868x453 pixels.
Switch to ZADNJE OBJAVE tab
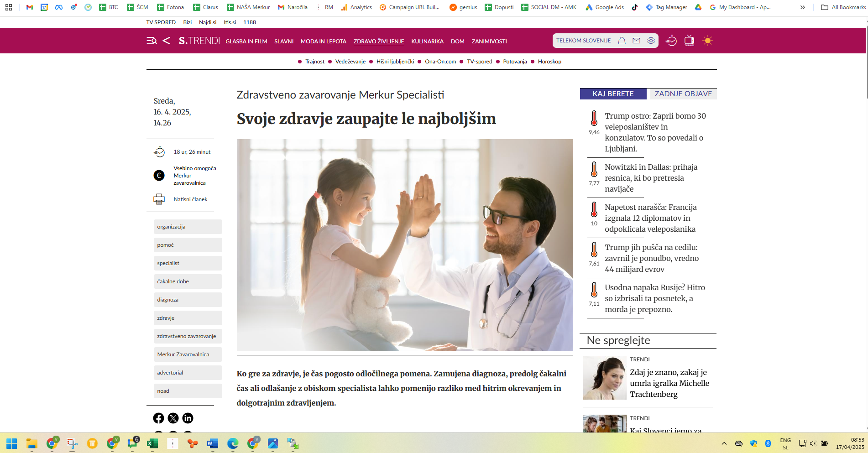pos(683,94)
